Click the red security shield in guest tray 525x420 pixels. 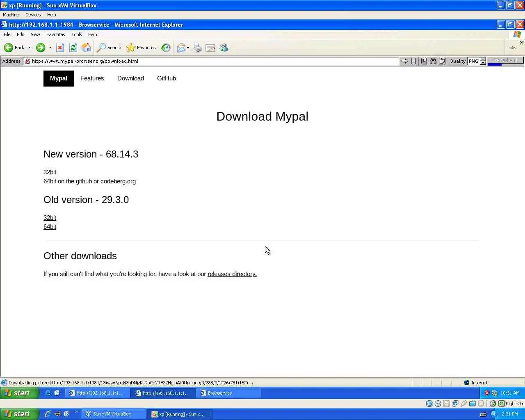tap(487, 393)
